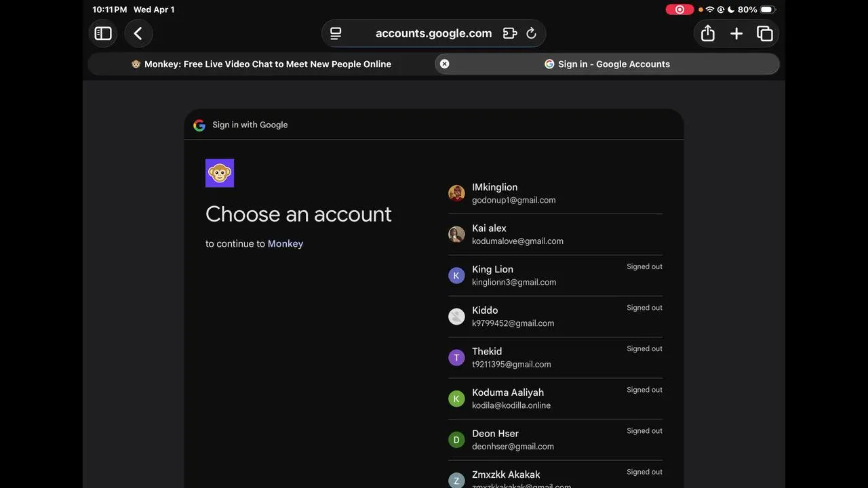Switch to the Monkey Free Live Video Chat tab
Screen dimensions: 868x488
coord(261,64)
